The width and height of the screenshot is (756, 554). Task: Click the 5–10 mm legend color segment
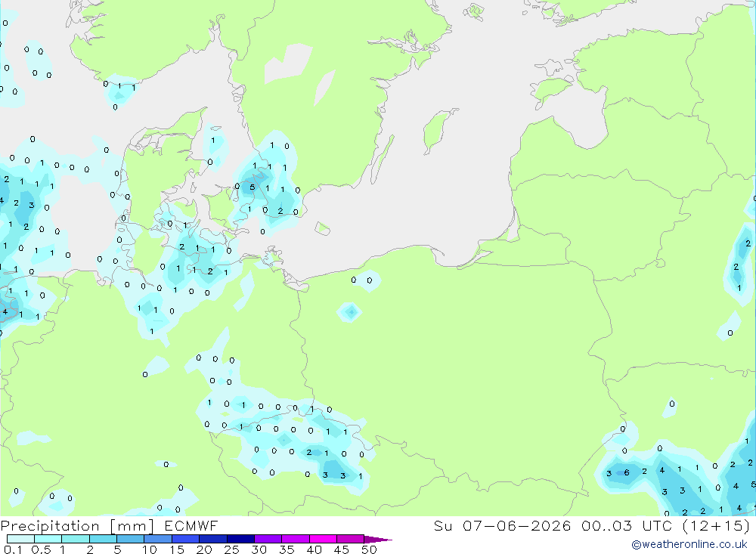point(131,539)
